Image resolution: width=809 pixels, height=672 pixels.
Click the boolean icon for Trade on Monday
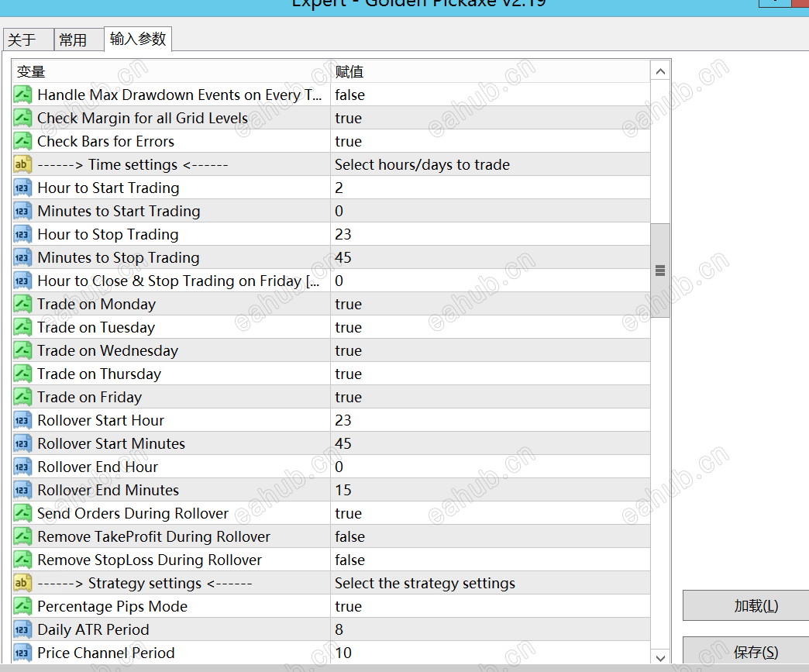22,304
